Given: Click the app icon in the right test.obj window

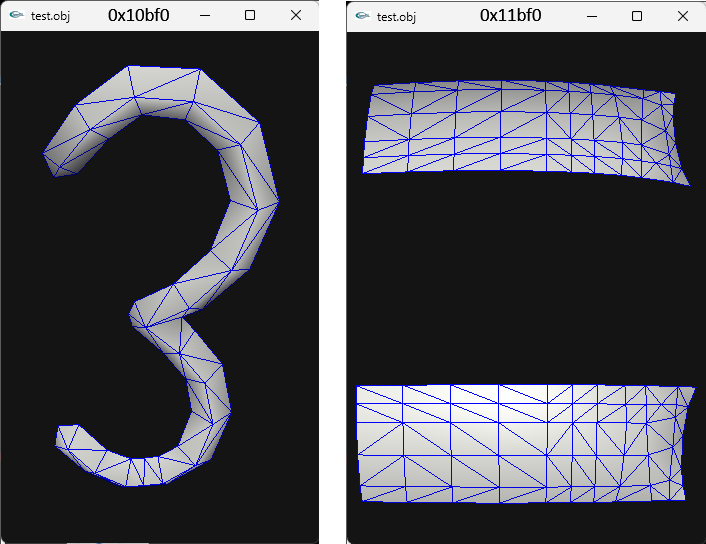Looking at the screenshot, I should coord(362,16).
